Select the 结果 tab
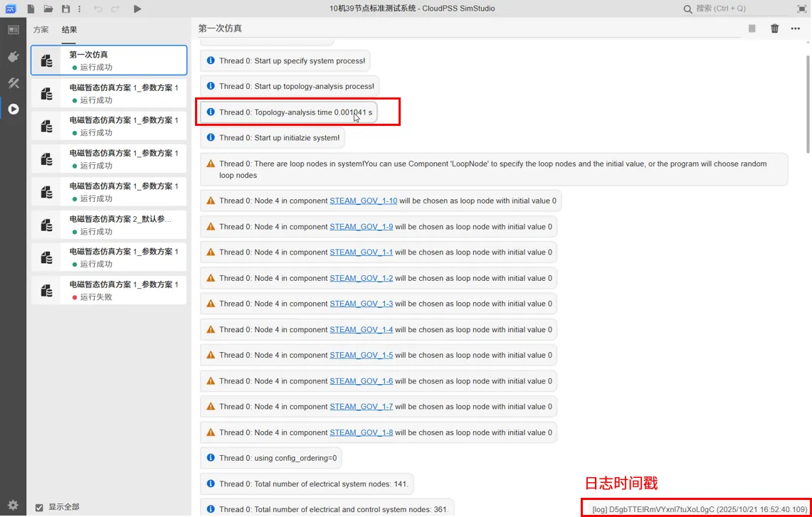 [x=69, y=30]
